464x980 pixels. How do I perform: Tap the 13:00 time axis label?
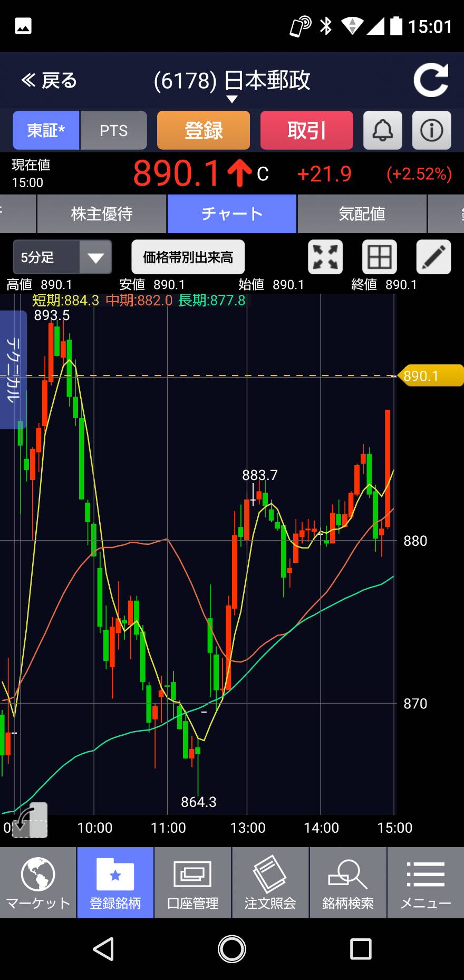[x=248, y=828]
